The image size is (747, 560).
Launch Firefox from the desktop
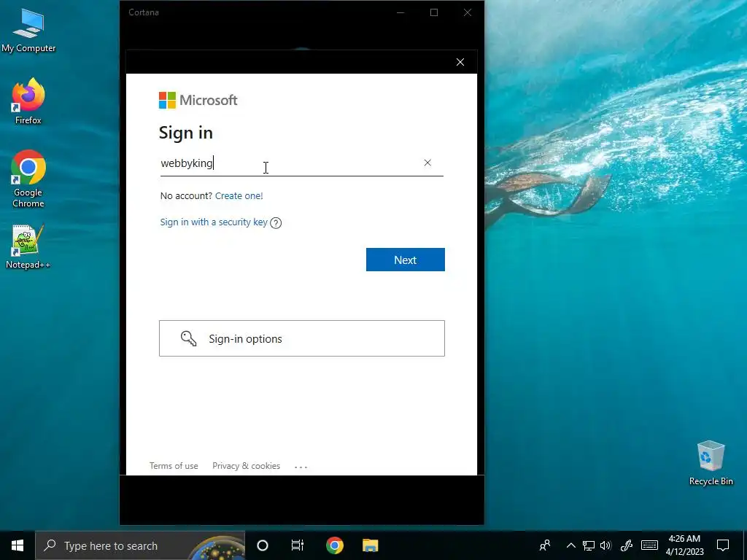28,101
